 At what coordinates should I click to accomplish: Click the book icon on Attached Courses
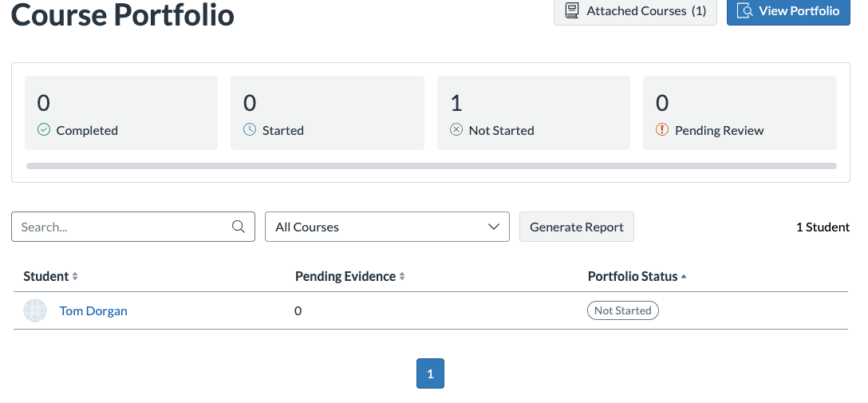point(572,11)
